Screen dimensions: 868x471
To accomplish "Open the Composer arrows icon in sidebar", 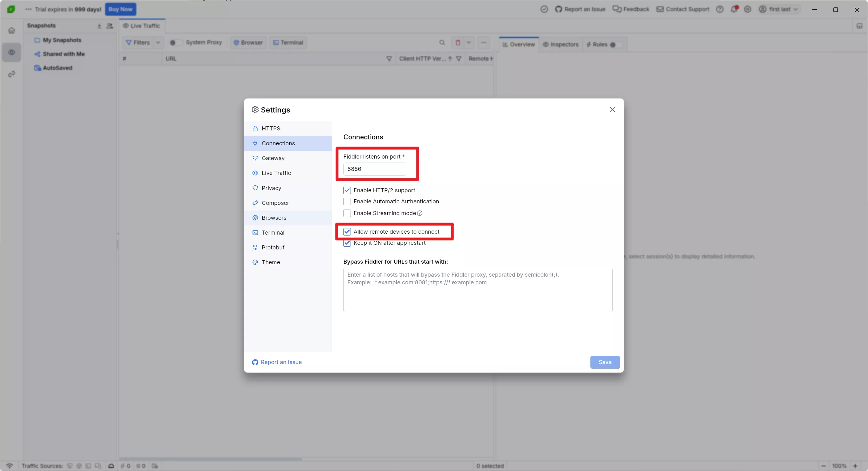I will pos(11,74).
